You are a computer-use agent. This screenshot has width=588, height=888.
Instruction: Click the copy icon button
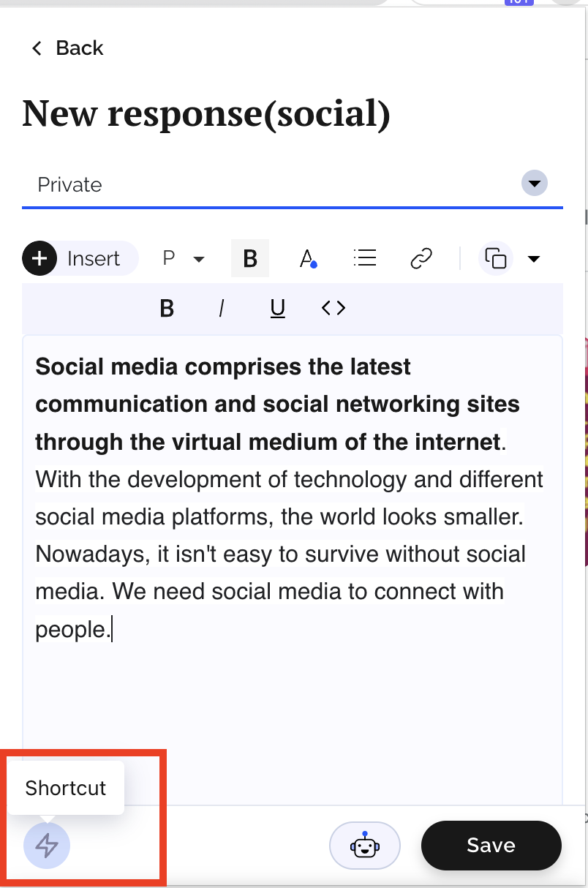pos(496,258)
